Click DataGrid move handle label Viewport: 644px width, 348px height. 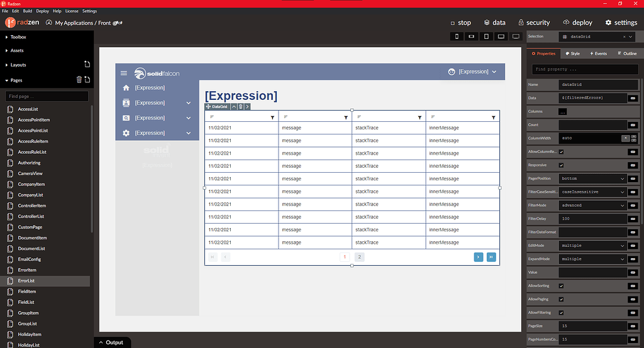[217, 107]
